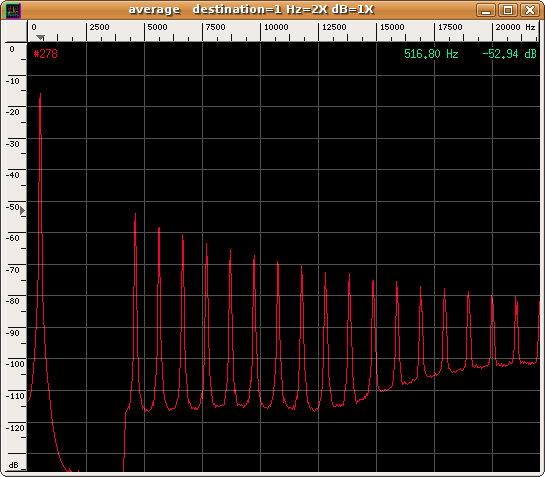The image size is (545, 477).
Task: Click the -80 mark on dB ruler
Action: [13, 301]
